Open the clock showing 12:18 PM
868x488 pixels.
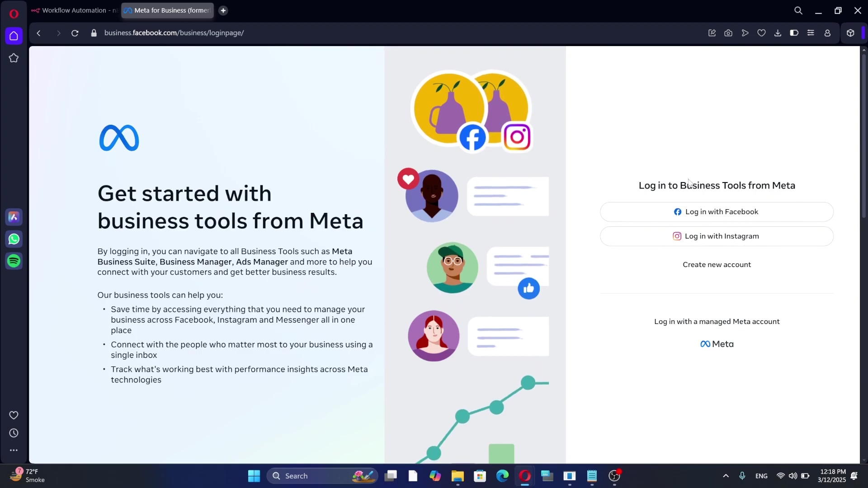click(x=832, y=476)
